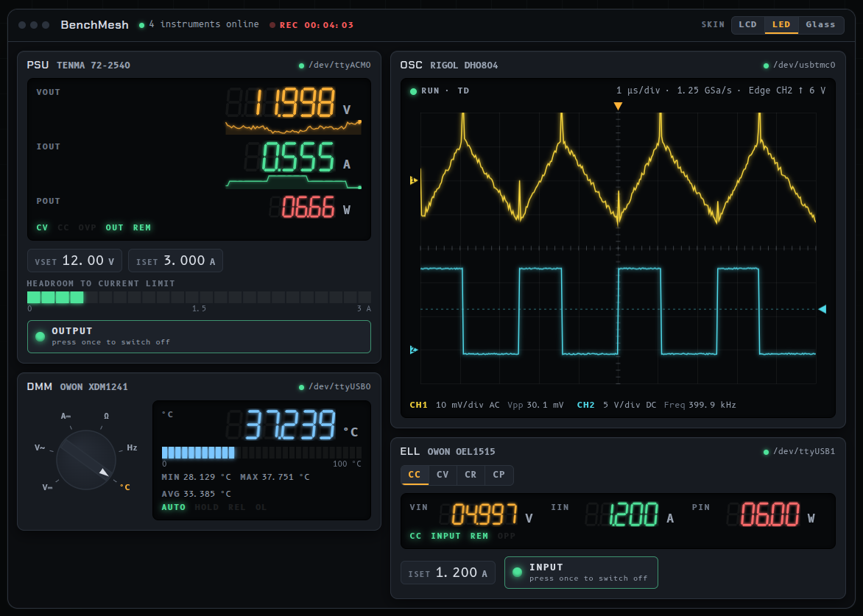
Task: Set DMM dial to A (current)
Action: (66, 417)
